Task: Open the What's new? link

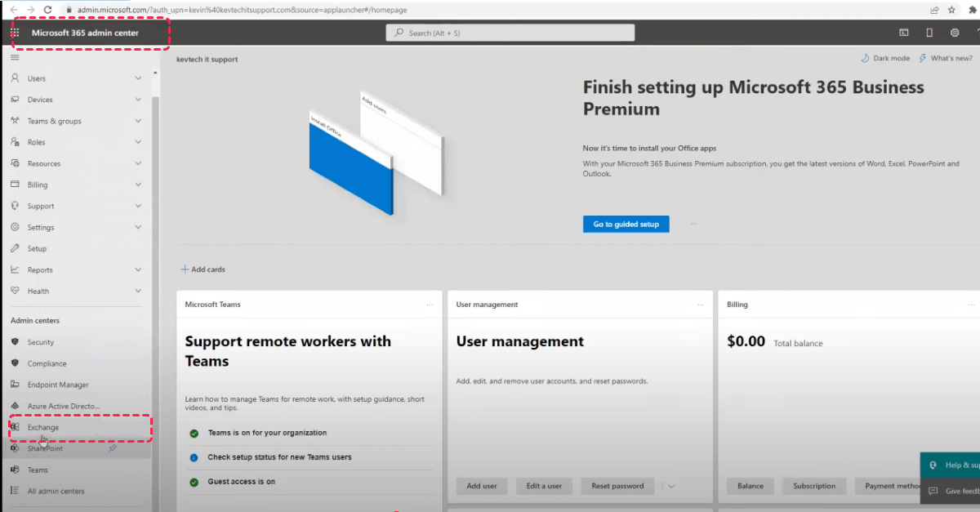Action: click(x=946, y=59)
